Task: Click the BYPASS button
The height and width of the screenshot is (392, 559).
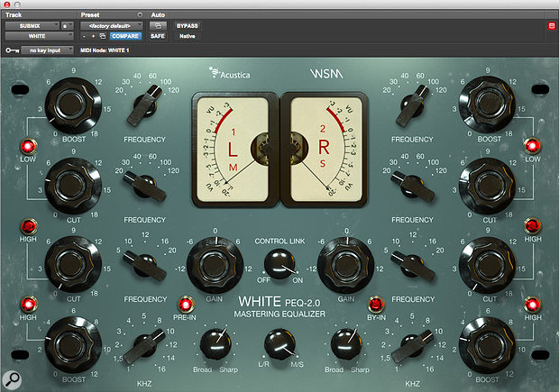Action: 188,26
